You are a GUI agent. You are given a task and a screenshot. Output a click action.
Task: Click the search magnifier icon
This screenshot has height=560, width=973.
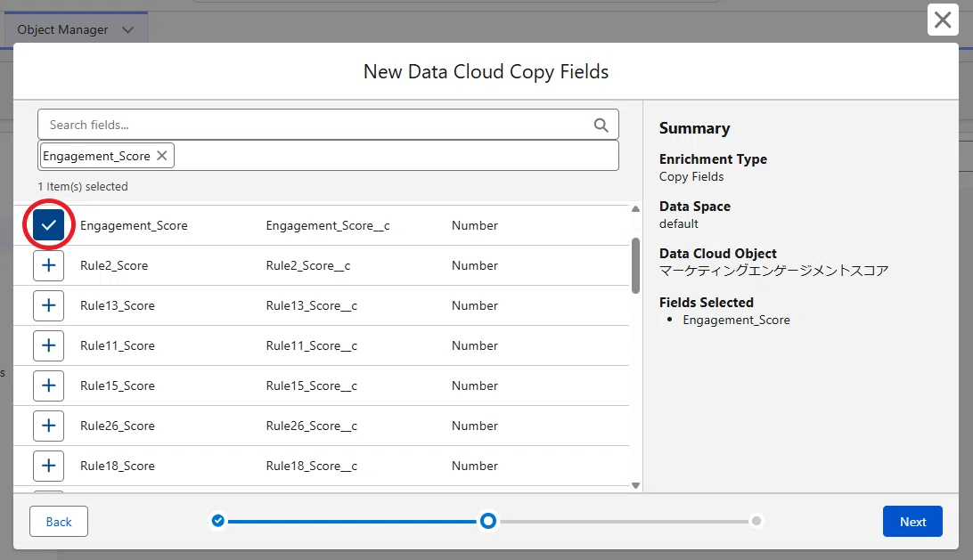pyautogui.click(x=601, y=126)
